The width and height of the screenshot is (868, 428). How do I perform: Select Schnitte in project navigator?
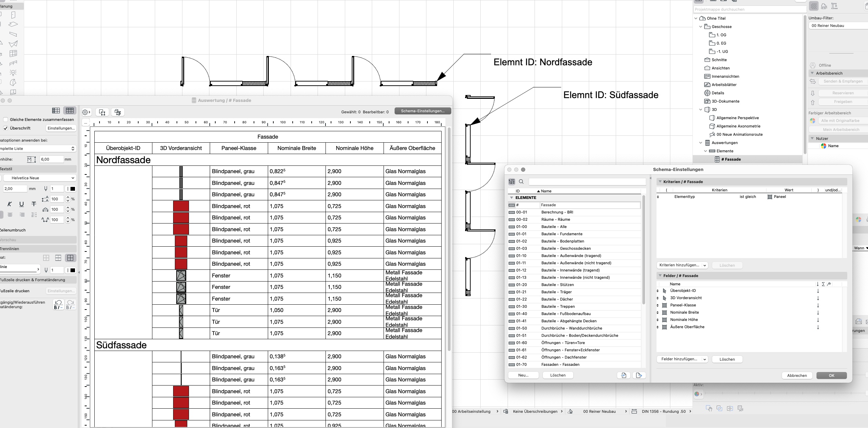(x=719, y=60)
